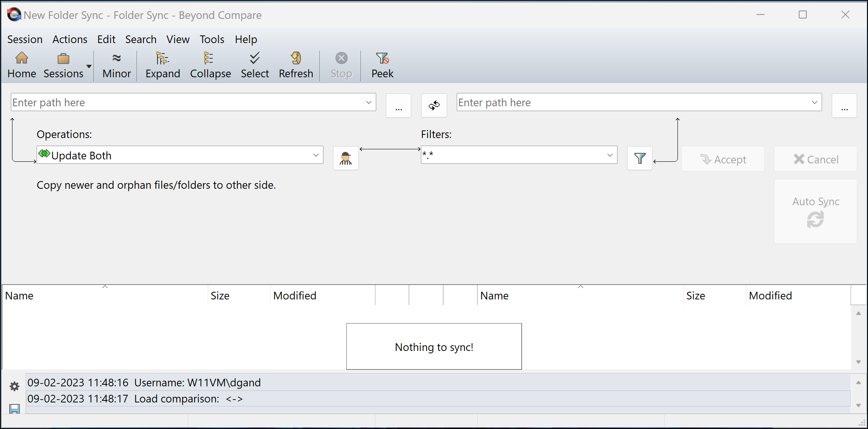This screenshot has width=868, height=429.
Task: Open the file filters funnel button
Action: pos(640,158)
